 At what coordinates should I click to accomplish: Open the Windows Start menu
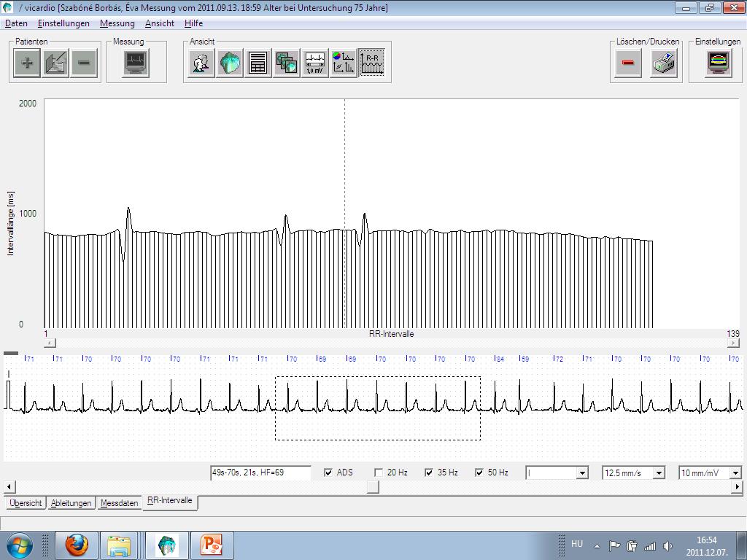coord(19,545)
